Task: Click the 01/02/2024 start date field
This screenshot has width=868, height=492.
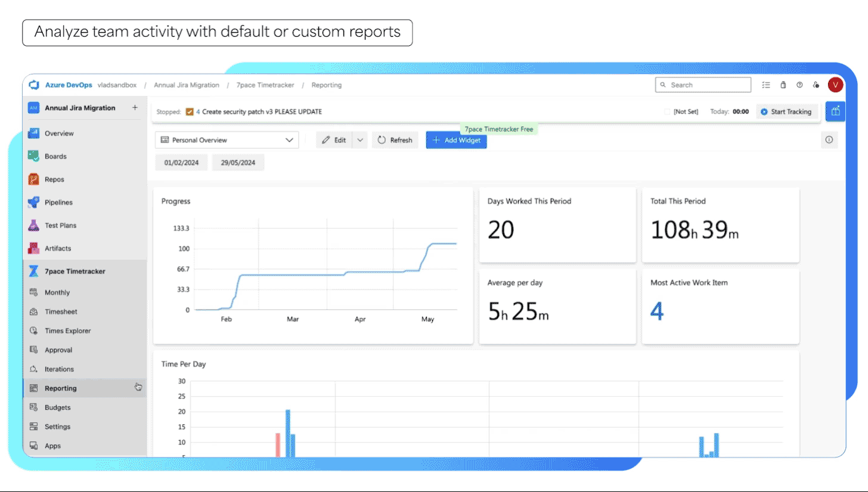Action: 181,161
